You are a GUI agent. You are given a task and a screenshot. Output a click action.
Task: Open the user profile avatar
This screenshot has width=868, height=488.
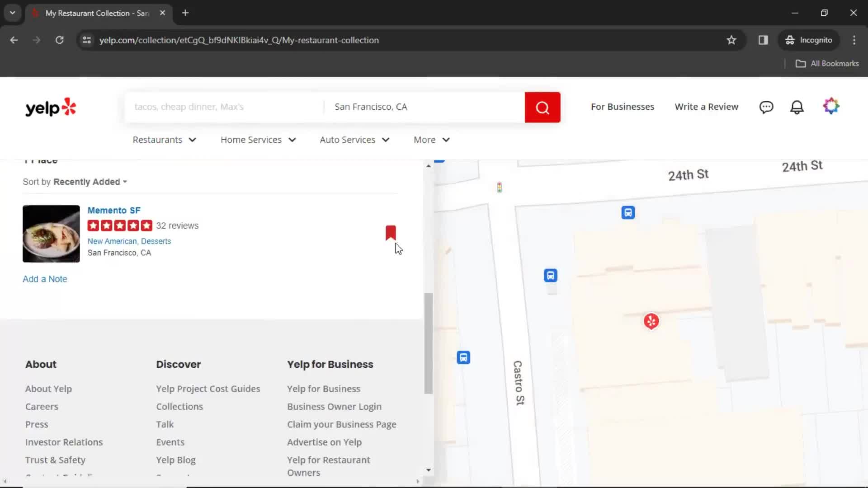[831, 106]
